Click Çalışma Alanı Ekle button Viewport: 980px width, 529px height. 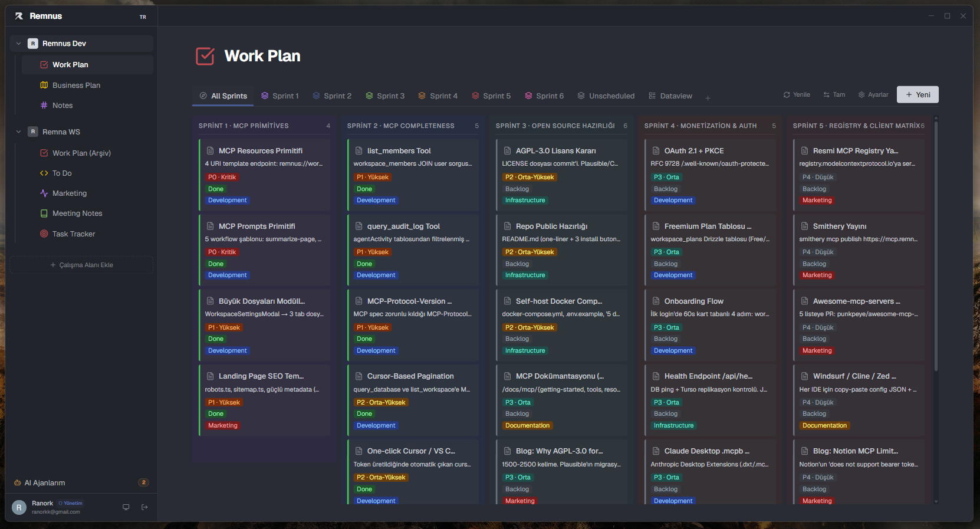point(81,265)
